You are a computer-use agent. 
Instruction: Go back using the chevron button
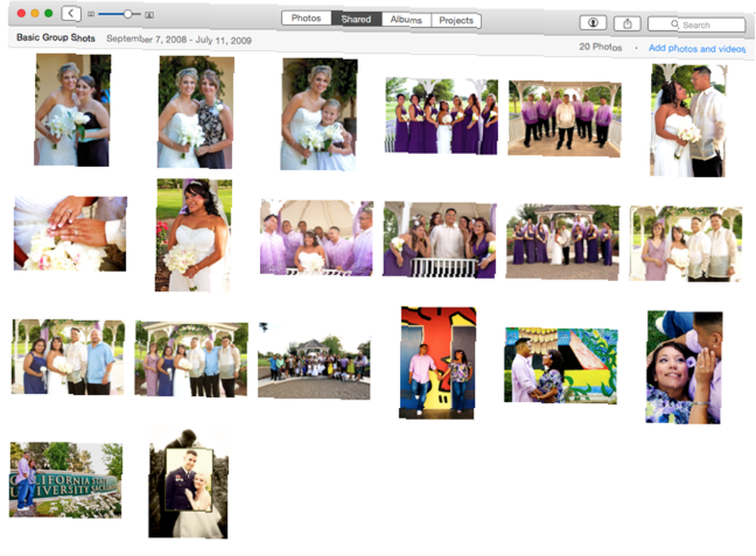(71, 13)
